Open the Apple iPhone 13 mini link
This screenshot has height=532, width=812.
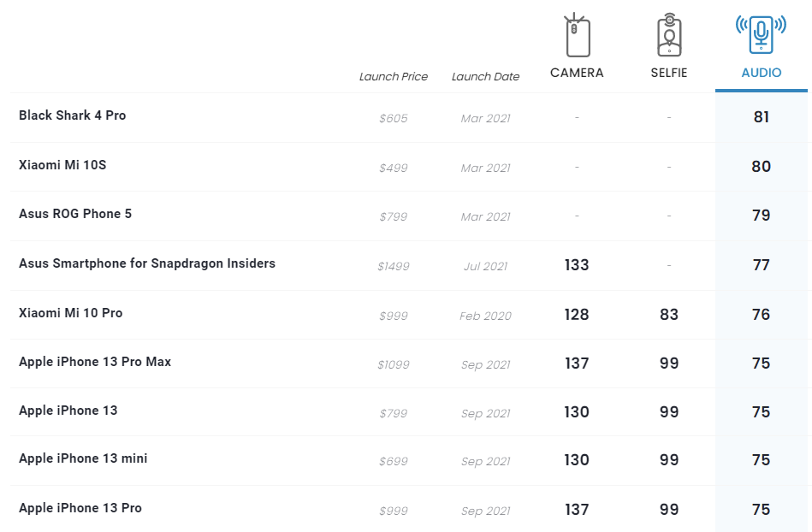point(83,458)
